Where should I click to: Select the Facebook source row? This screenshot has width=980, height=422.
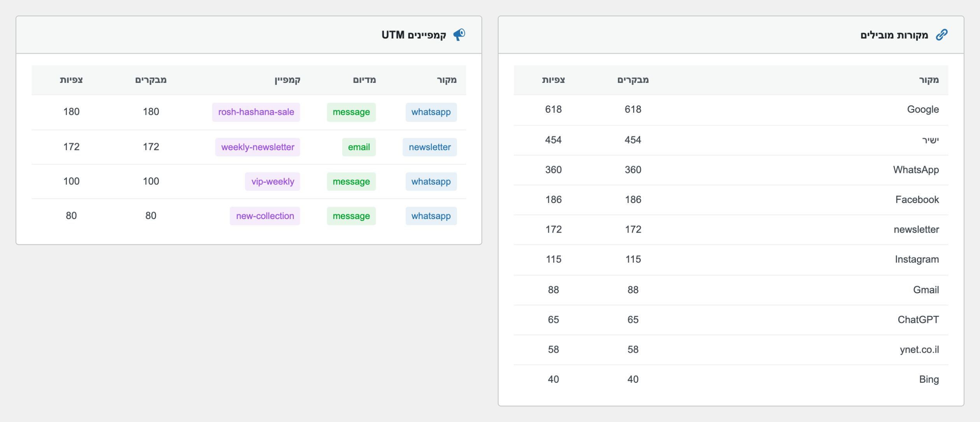pos(731,200)
